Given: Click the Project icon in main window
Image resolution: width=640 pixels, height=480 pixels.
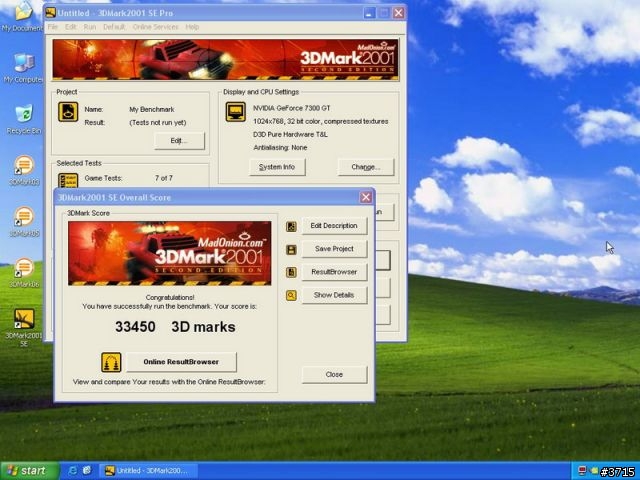Looking at the screenshot, I should 68,112.
